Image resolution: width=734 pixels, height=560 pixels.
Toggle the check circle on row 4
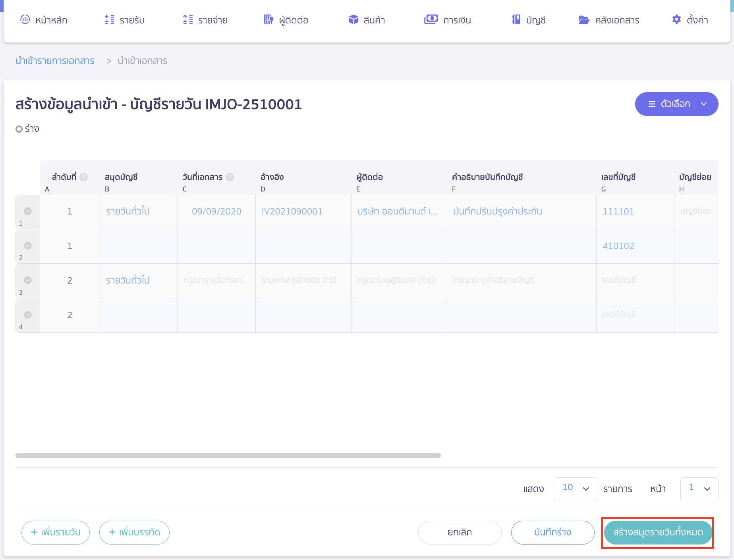tap(28, 315)
